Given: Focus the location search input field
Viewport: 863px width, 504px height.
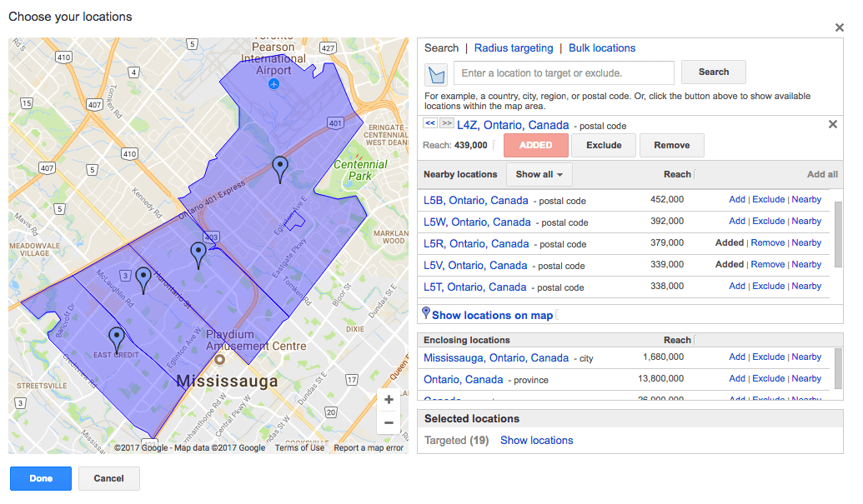Looking at the screenshot, I should point(564,73).
